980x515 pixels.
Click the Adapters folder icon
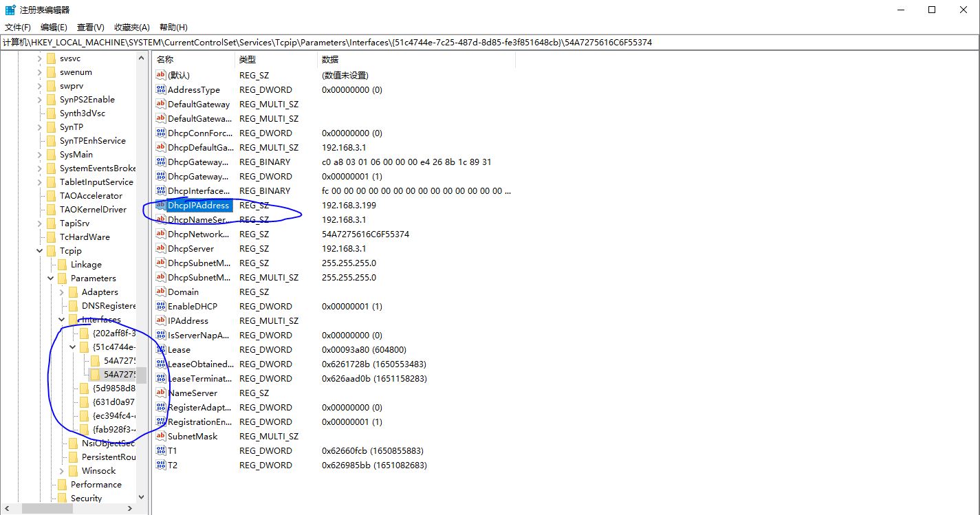point(73,292)
